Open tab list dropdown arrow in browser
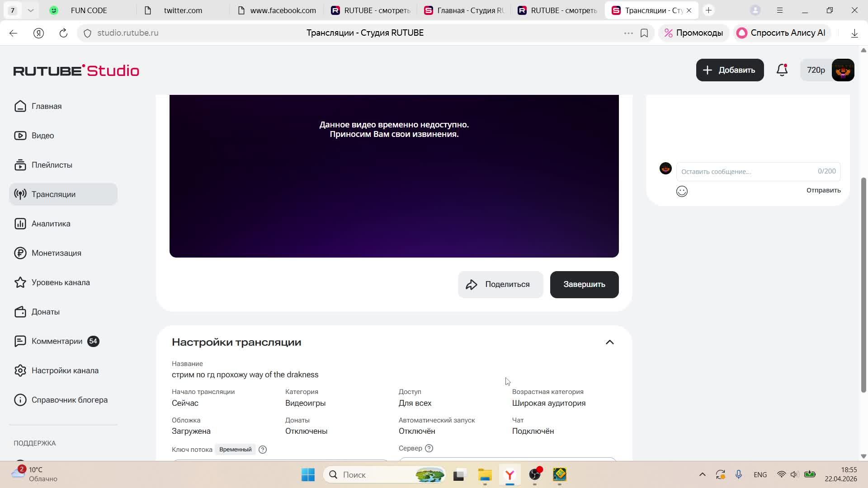The width and height of the screenshot is (868, 488). (x=30, y=10)
